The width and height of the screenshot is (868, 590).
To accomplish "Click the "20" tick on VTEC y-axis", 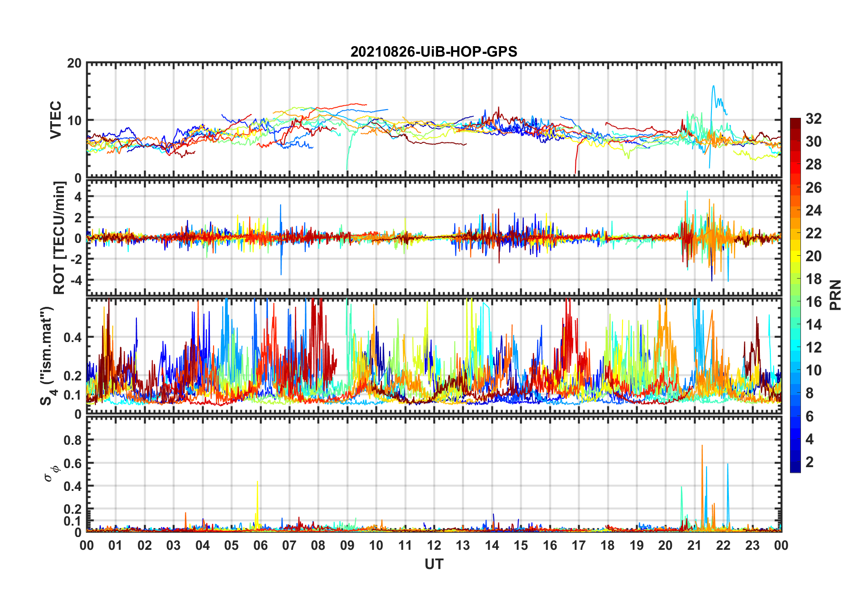I will [74, 63].
